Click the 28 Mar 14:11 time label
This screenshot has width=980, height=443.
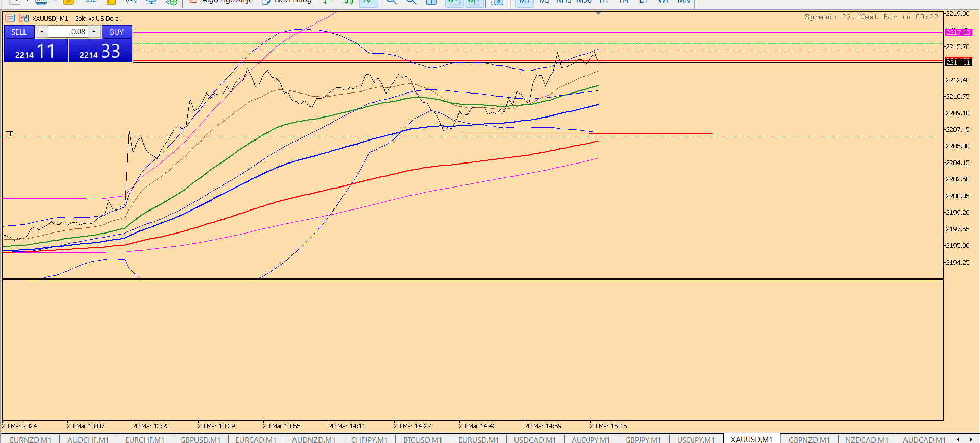tap(347, 426)
